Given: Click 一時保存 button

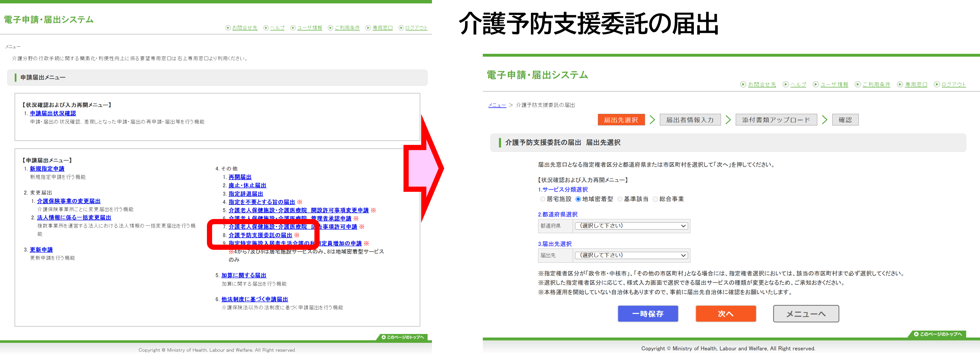Looking at the screenshot, I should (x=648, y=314).
